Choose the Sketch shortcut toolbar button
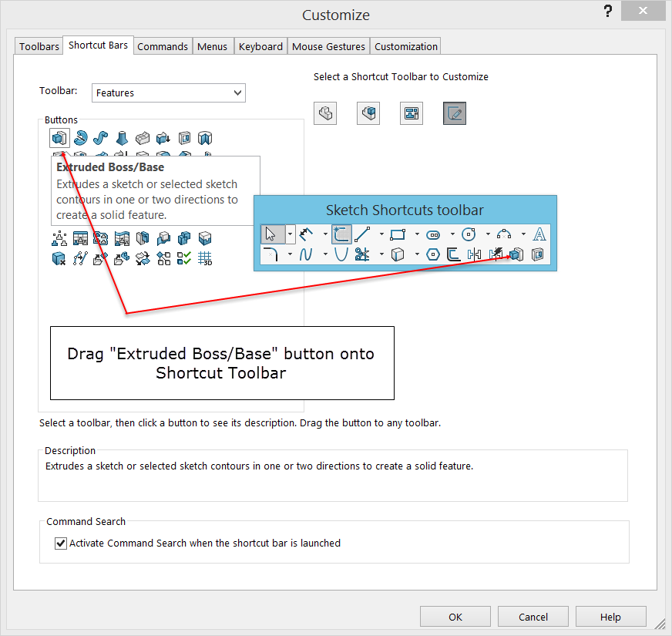 point(455,113)
